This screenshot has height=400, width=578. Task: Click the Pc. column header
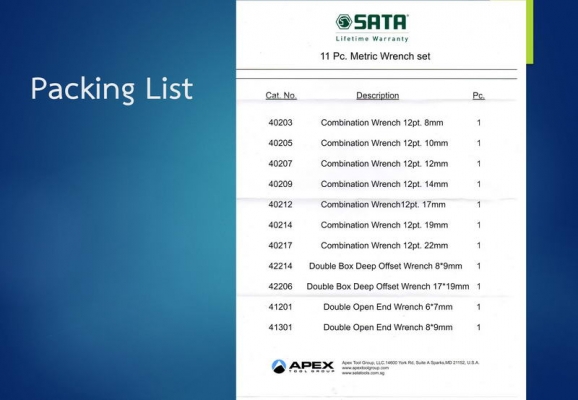coord(478,95)
